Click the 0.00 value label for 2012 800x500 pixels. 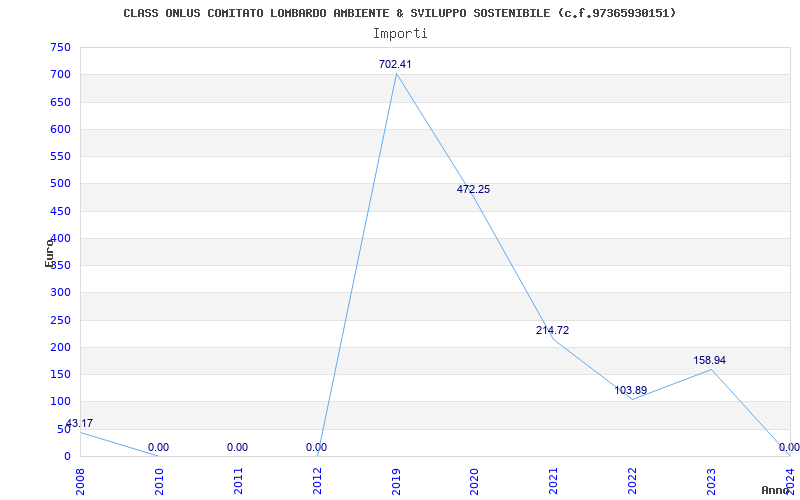point(316,447)
